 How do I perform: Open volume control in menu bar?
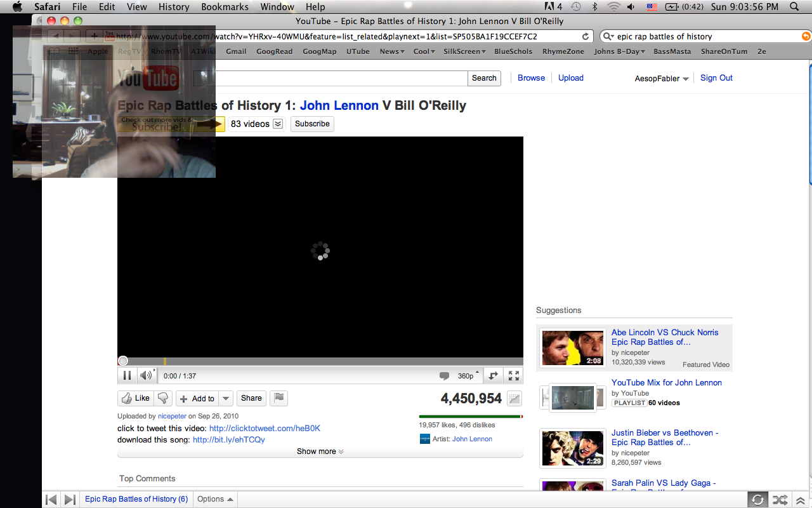coord(631,7)
